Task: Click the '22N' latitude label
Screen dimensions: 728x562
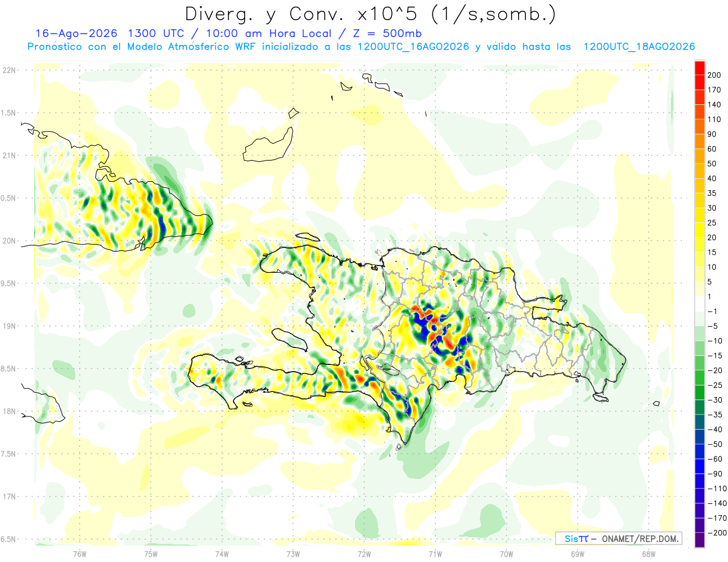Action: tap(9, 70)
